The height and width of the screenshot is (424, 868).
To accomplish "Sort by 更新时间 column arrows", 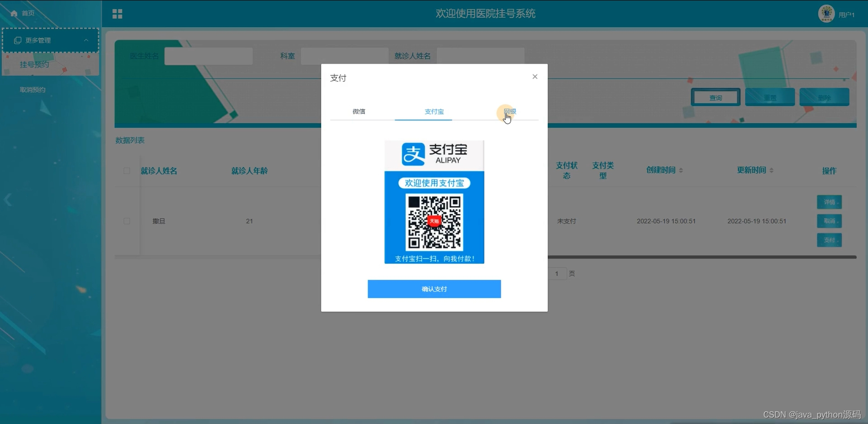I will [772, 170].
